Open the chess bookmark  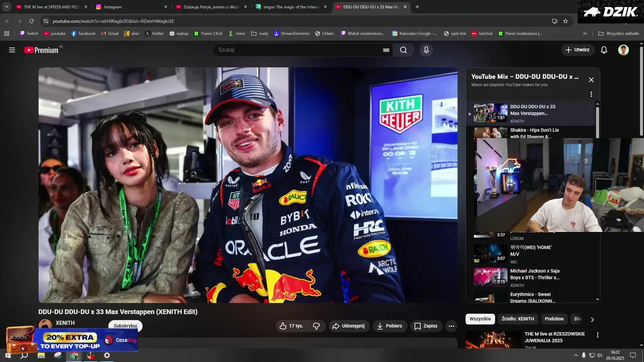(236, 34)
